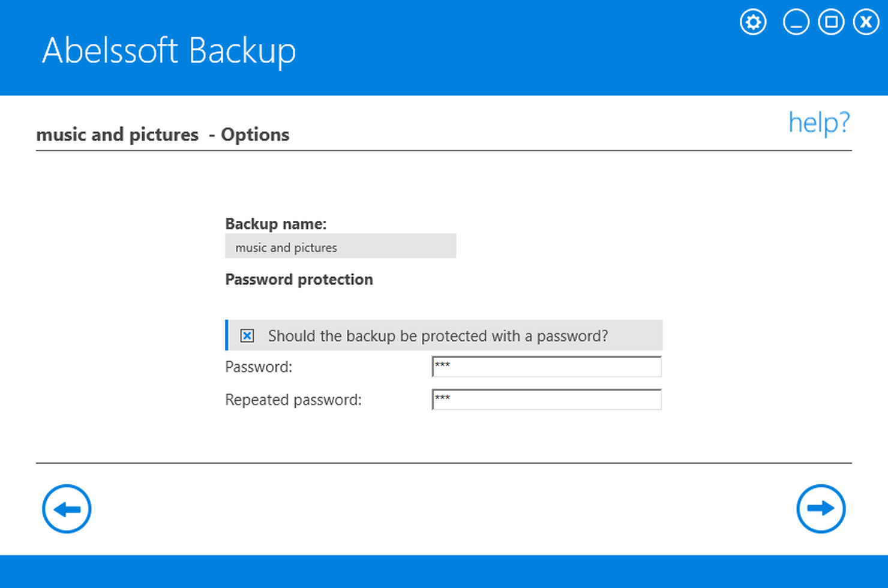Screen dimensions: 888x588
Task: Click the 'Password:' label
Action: tap(259, 367)
